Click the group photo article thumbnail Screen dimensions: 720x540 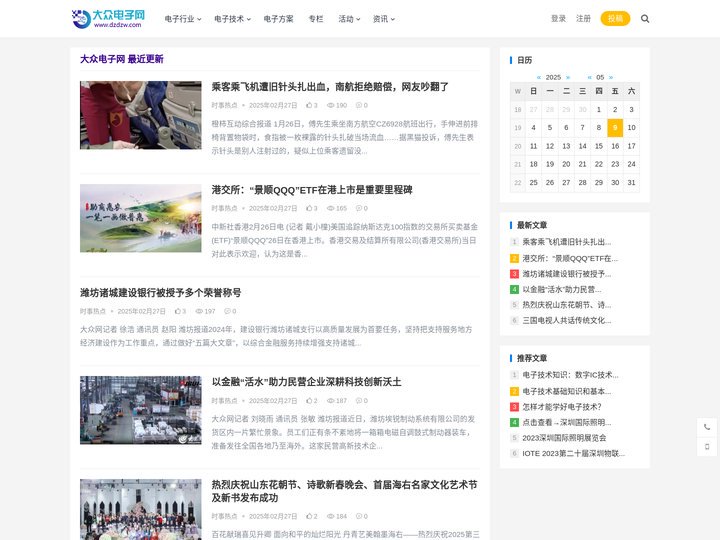[141, 509]
